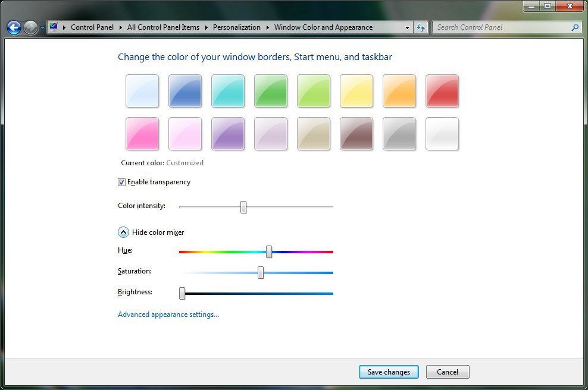
Task: Pick the pale Lavender color swatch
Action: [x=270, y=134]
